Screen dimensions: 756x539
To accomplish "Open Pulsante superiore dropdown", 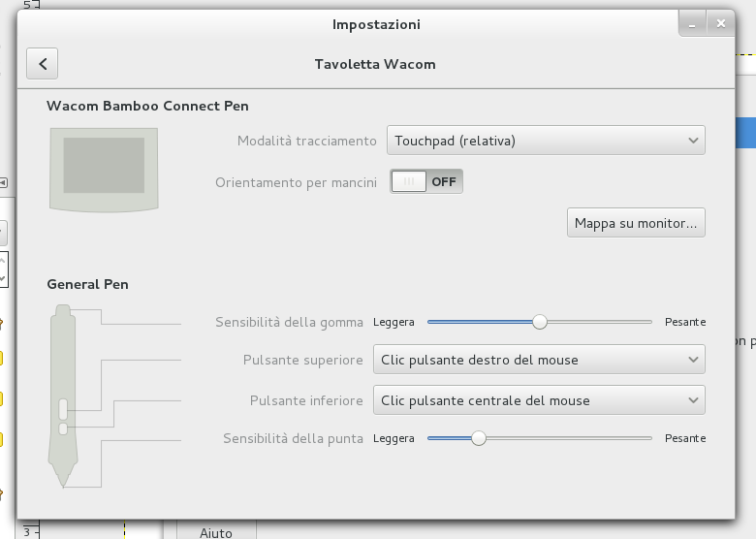I will (x=539, y=360).
